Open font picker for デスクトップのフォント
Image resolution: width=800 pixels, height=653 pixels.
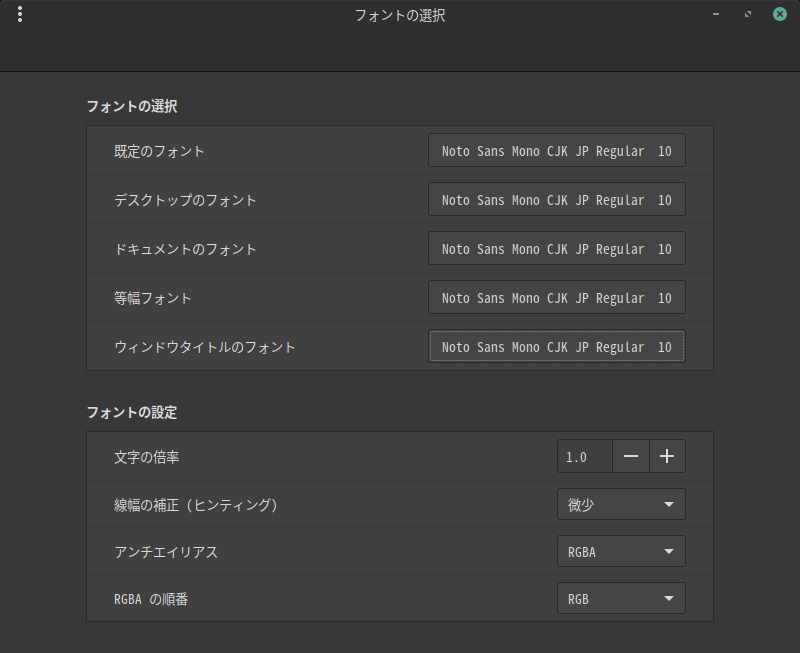click(557, 200)
